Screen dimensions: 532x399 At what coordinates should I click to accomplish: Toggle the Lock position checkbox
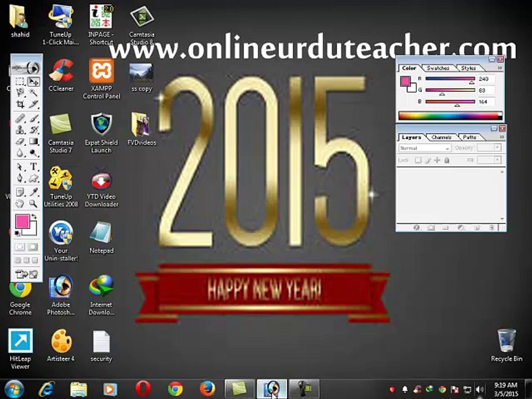tap(437, 160)
